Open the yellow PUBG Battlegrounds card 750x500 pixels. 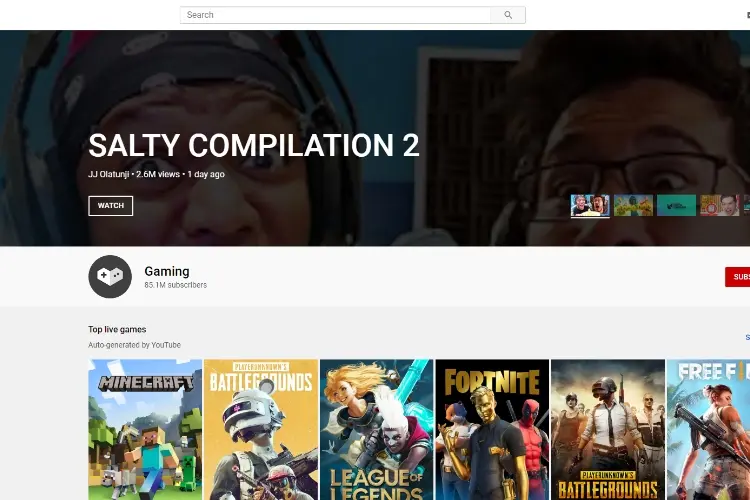[x=261, y=430]
